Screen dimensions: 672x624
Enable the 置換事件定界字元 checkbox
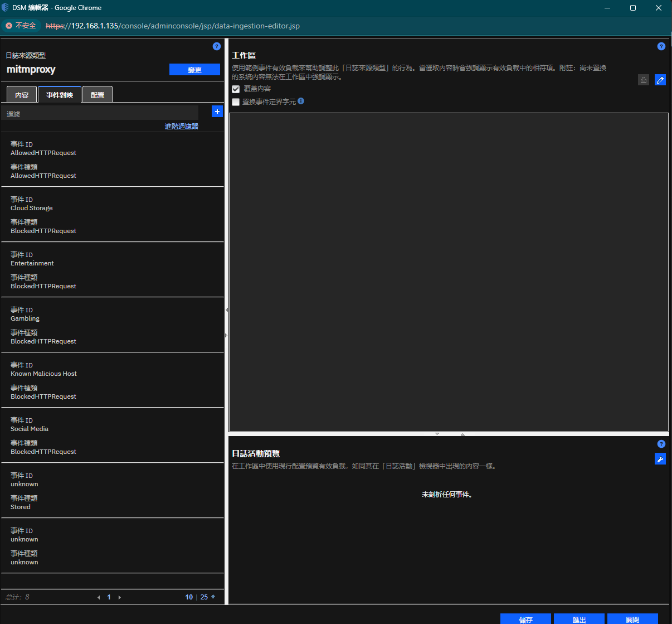tap(236, 102)
